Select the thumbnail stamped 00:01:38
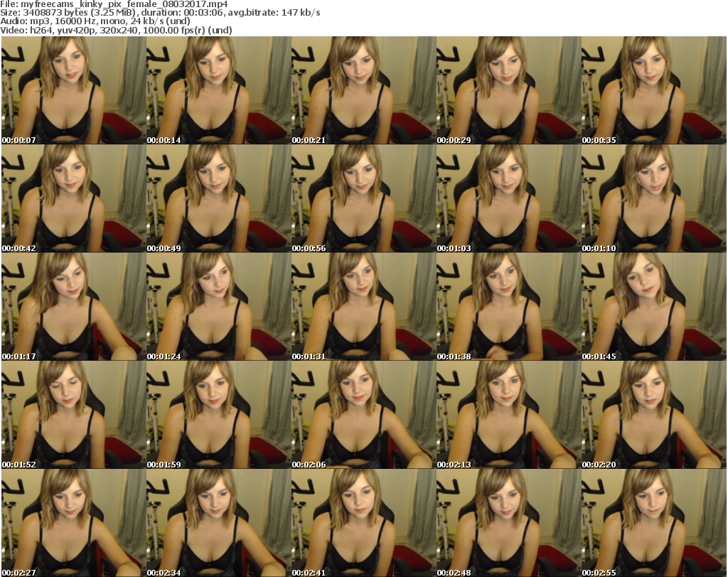Screen dimensions: 728x577 tap(509, 307)
